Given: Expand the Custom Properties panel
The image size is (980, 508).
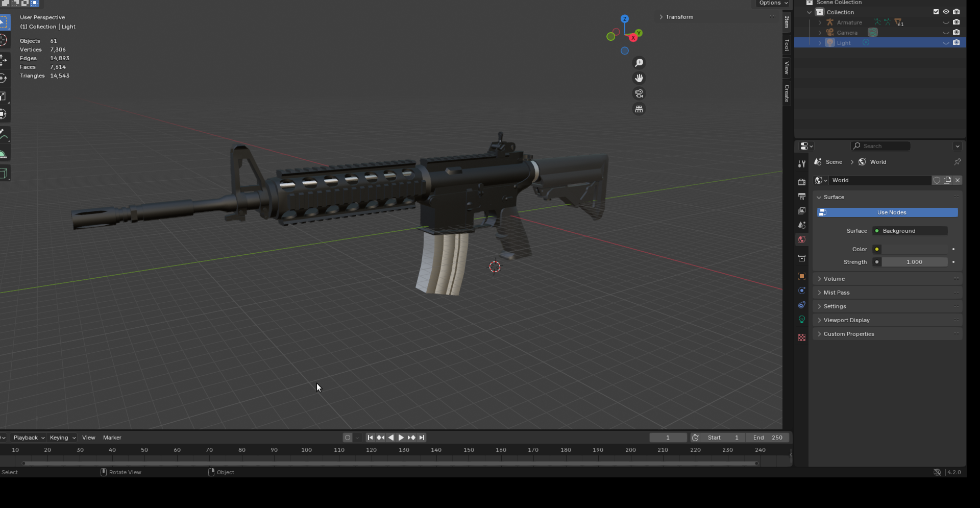Looking at the screenshot, I should [887, 334].
